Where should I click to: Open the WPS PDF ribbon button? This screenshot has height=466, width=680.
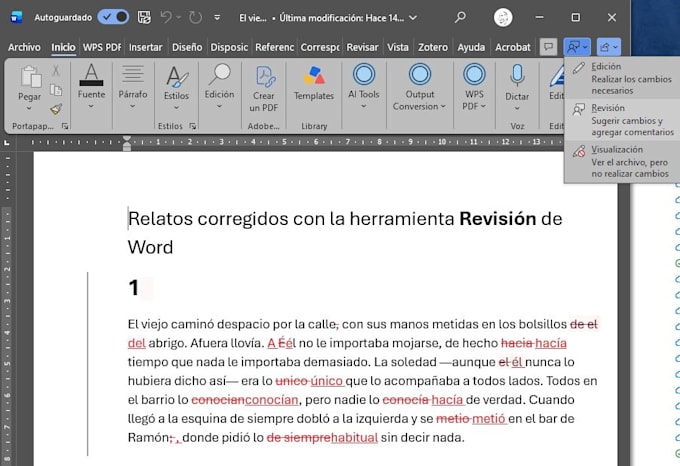(474, 87)
